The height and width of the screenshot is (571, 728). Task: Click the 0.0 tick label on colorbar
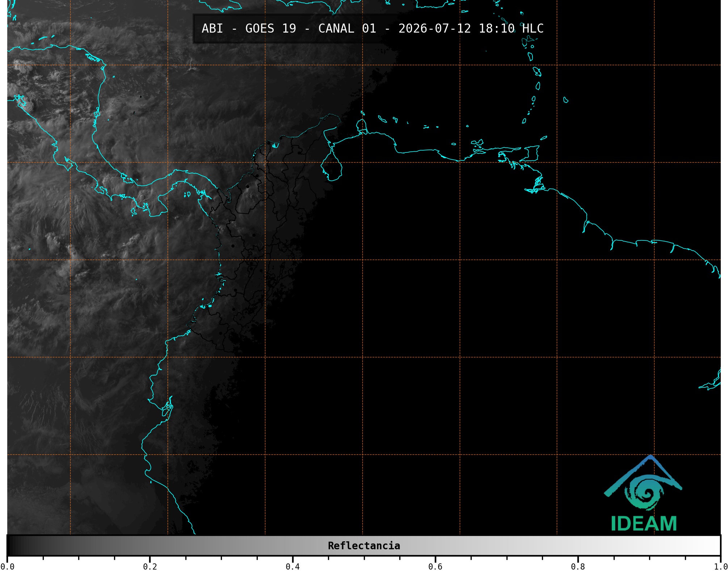pos(7,567)
